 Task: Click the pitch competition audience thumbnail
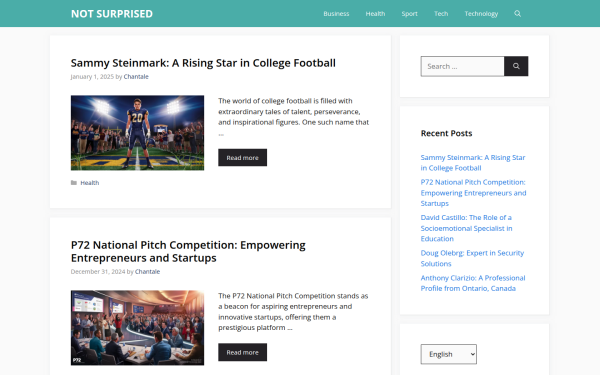(x=137, y=328)
